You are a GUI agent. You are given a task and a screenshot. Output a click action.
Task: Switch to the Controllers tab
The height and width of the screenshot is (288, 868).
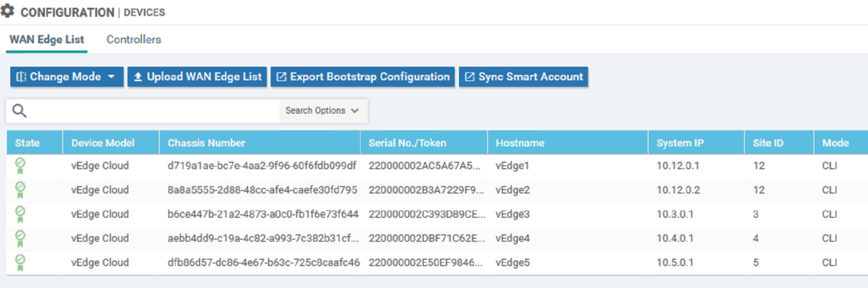click(x=134, y=40)
